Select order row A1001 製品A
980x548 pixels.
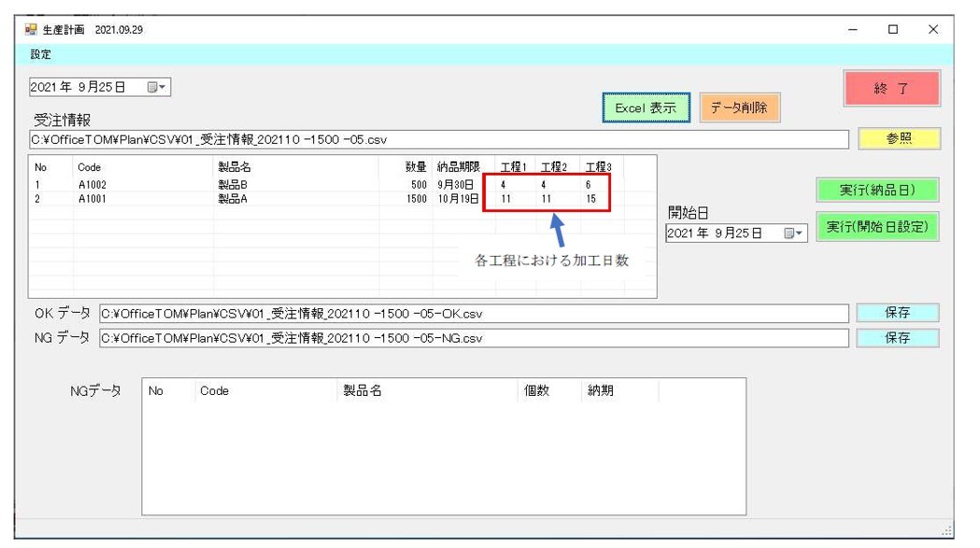coord(234,199)
